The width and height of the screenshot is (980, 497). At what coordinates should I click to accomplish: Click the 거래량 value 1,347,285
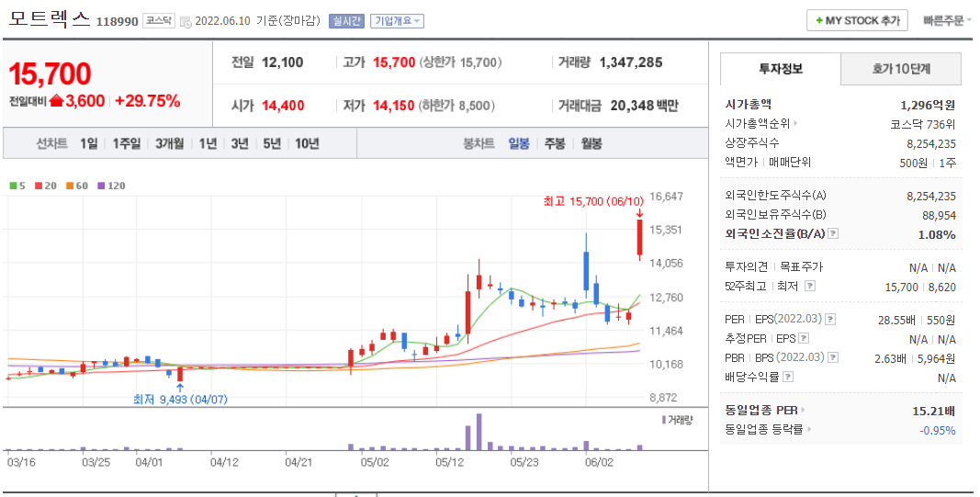[631, 62]
